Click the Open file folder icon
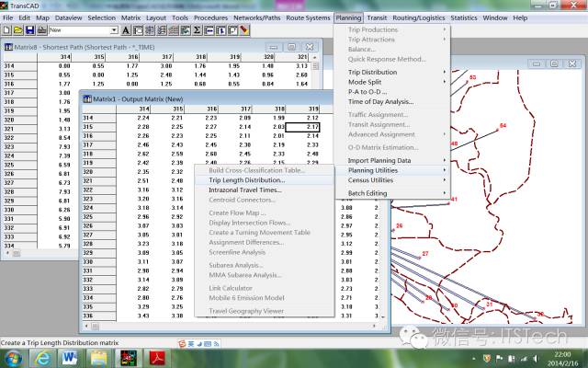The image size is (588, 368). pyautogui.click(x=18, y=30)
